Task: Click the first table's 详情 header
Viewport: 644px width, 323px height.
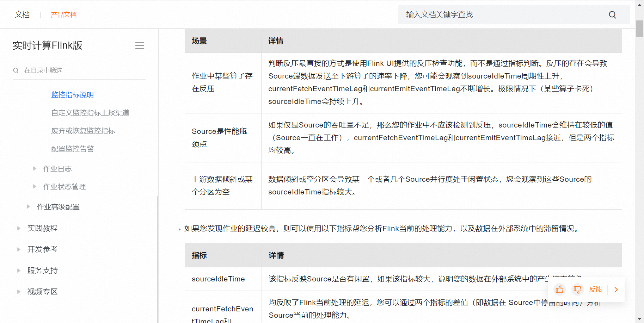Action: (x=442, y=41)
